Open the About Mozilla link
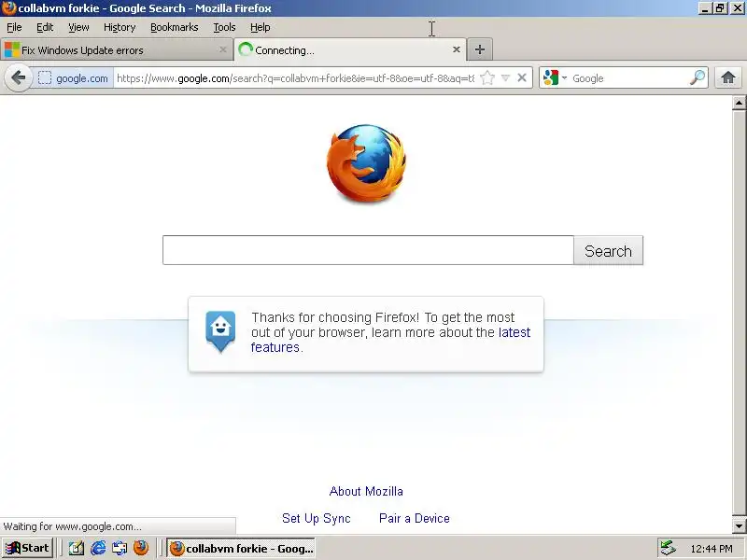The width and height of the screenshot is (747, 560). (366, 491)
